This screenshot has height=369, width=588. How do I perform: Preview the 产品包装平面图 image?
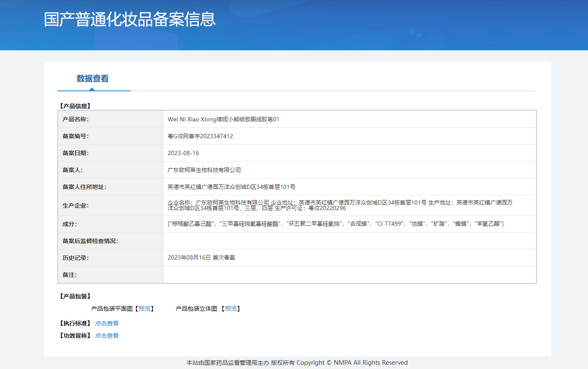[144, 309]
